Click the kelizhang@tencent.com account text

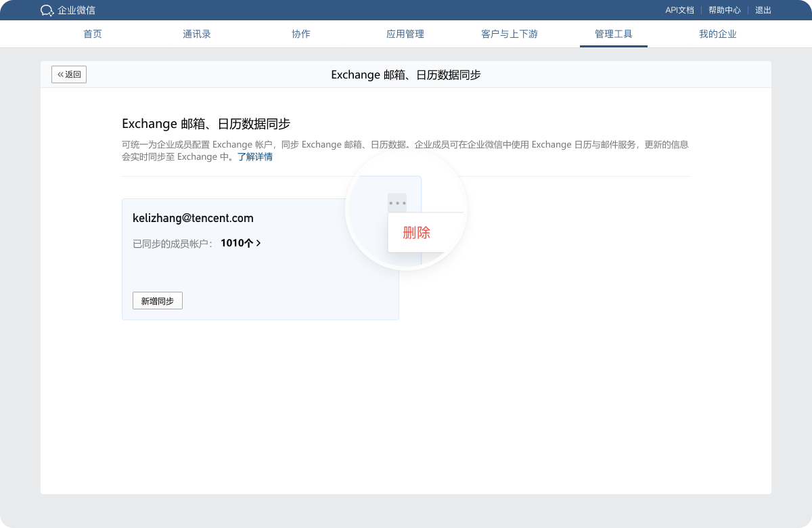193,218
